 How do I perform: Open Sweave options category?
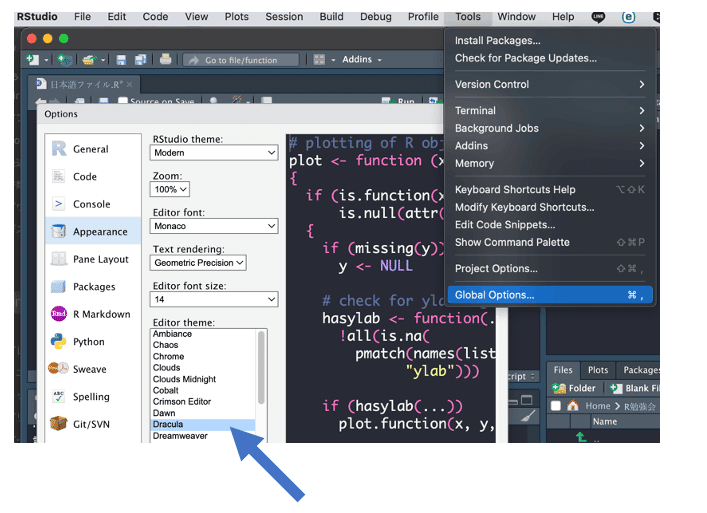pyautogui.click(x=93, y=369)
